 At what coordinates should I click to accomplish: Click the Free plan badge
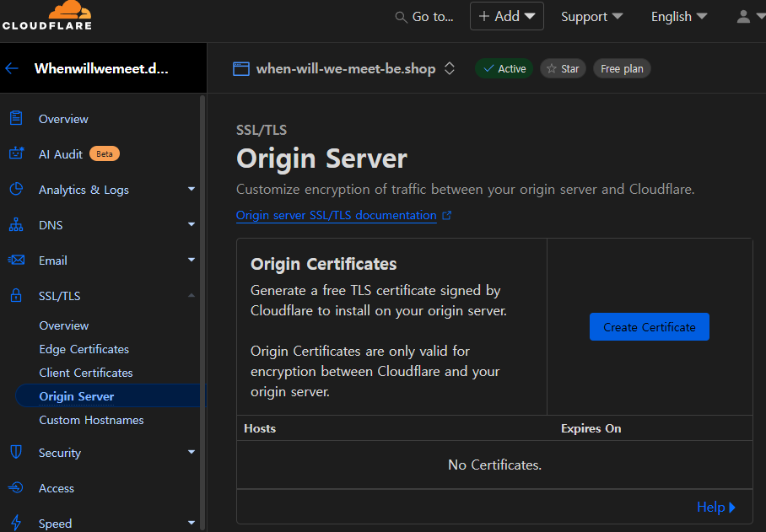pos(622,69)
